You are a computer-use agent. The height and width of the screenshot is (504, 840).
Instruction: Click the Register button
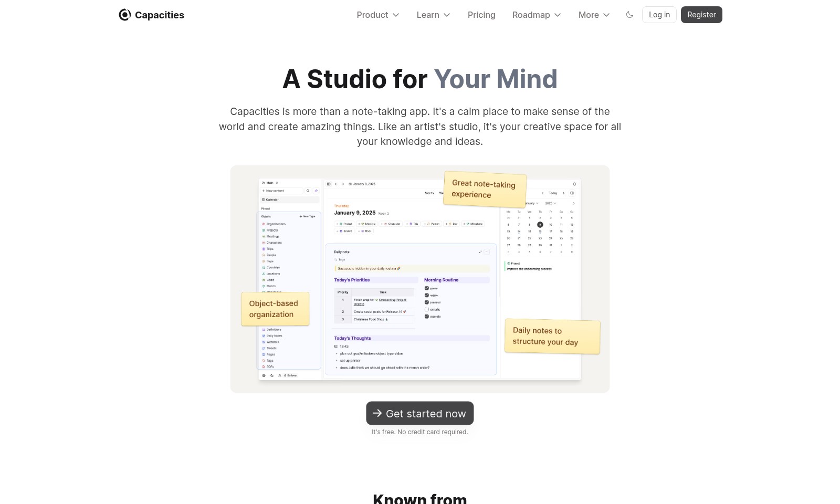[701, 15]
